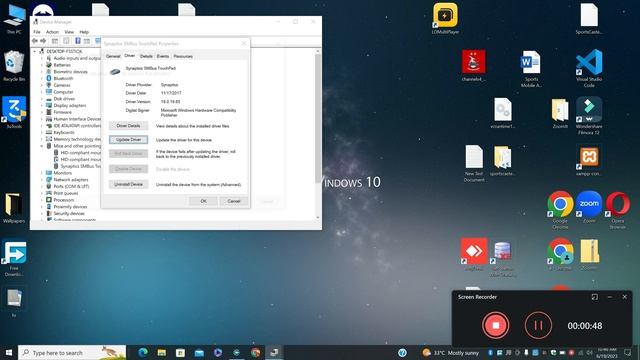Collapse the DESKTOP root node

click(35, 51)
